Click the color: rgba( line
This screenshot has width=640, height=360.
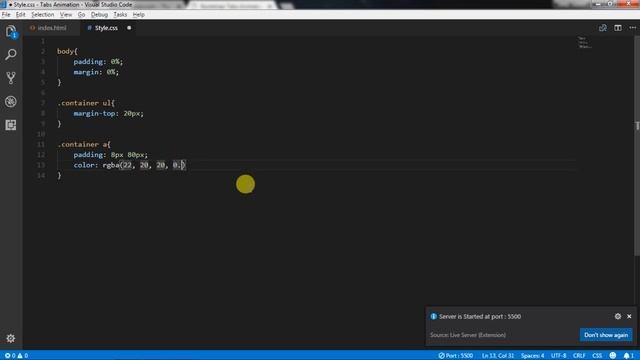129,165
